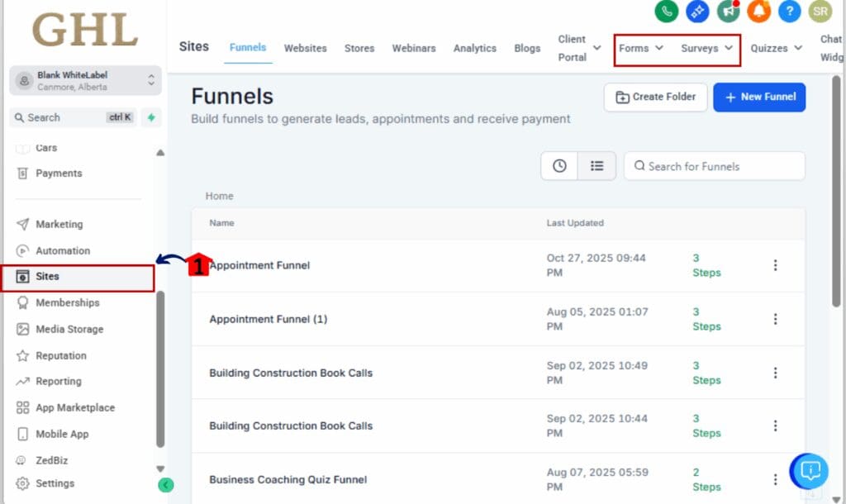
Task: Switch to the Websites tab
Action: [x=305, y=48]
